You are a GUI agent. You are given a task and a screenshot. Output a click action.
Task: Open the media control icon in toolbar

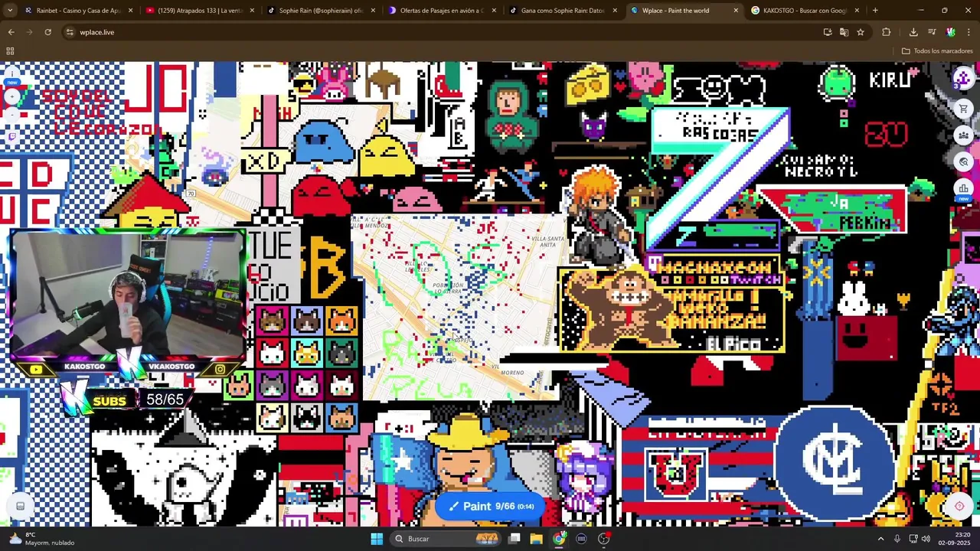[932, 32]
